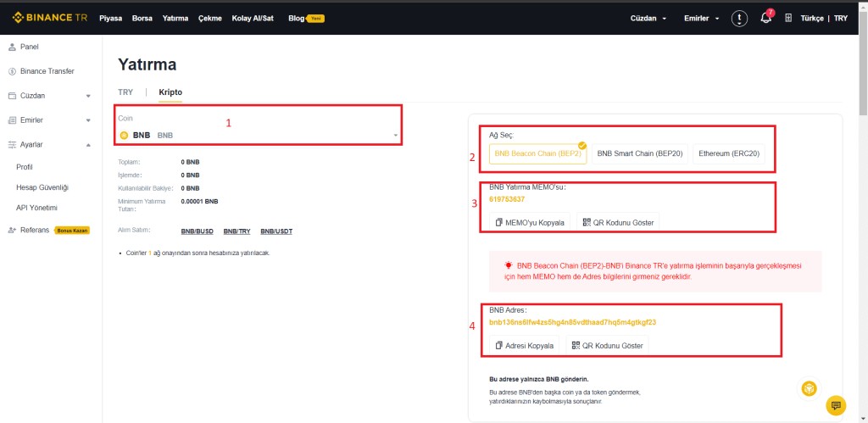The height and width of the screenshot is (423, 868).
Task: Click the app download icon beside Türkçe
Action: pyautogui.click(x=788, y=19)
